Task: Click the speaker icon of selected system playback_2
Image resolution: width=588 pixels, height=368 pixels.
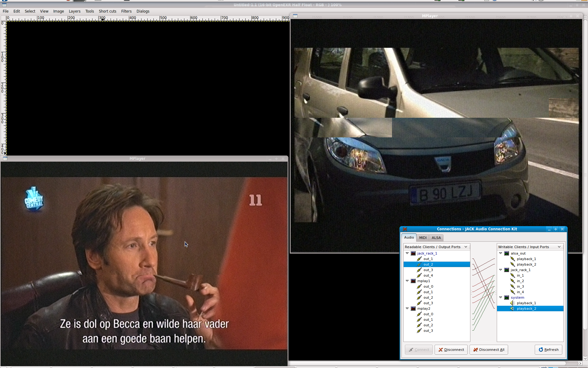Action: (513, 309)
